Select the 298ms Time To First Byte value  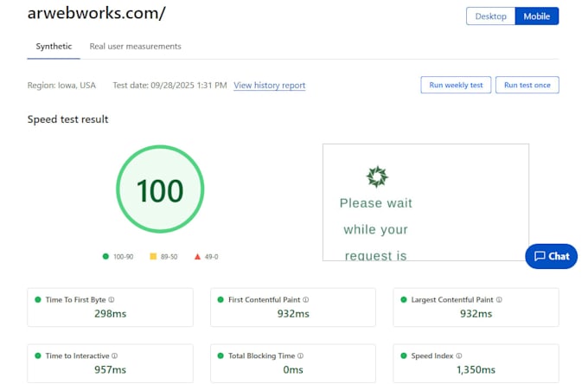[111, 313]
